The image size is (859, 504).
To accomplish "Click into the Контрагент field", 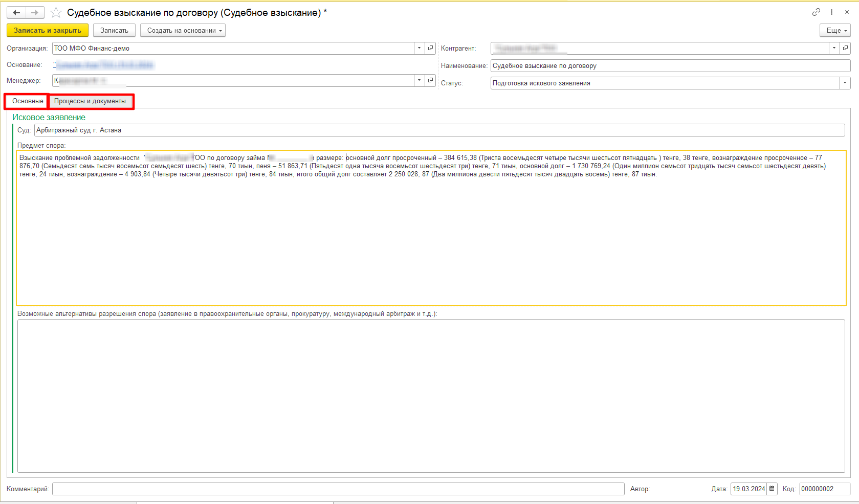I will (660, 48).
